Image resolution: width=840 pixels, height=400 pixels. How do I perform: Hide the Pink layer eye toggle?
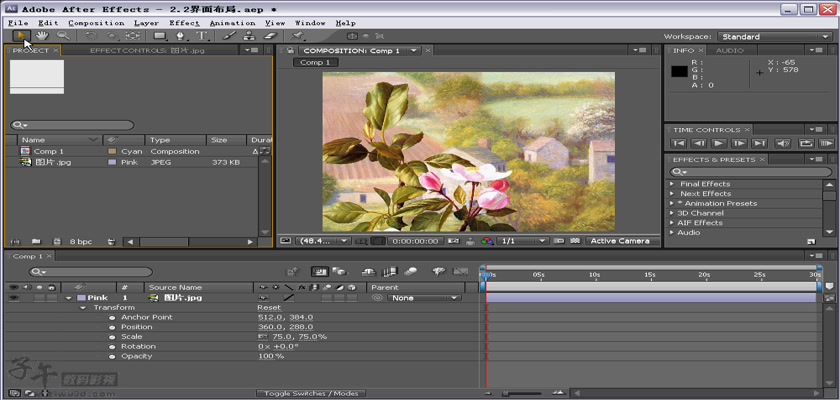click(13, 298)
